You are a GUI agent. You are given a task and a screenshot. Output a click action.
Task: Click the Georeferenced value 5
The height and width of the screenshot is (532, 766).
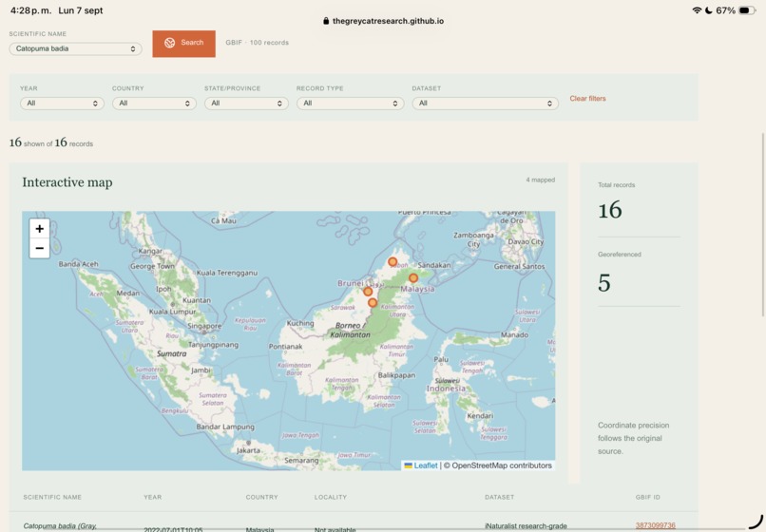coord(604,283)
